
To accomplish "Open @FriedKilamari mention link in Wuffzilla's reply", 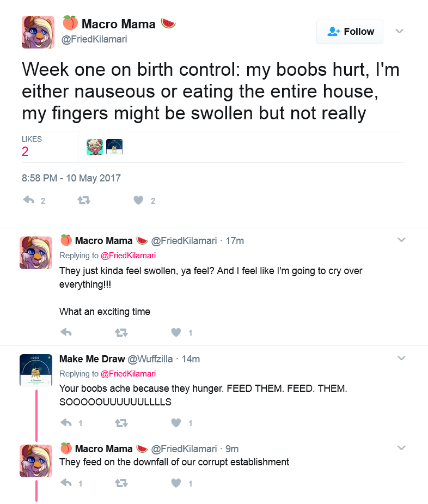I will tap(128, 374).
